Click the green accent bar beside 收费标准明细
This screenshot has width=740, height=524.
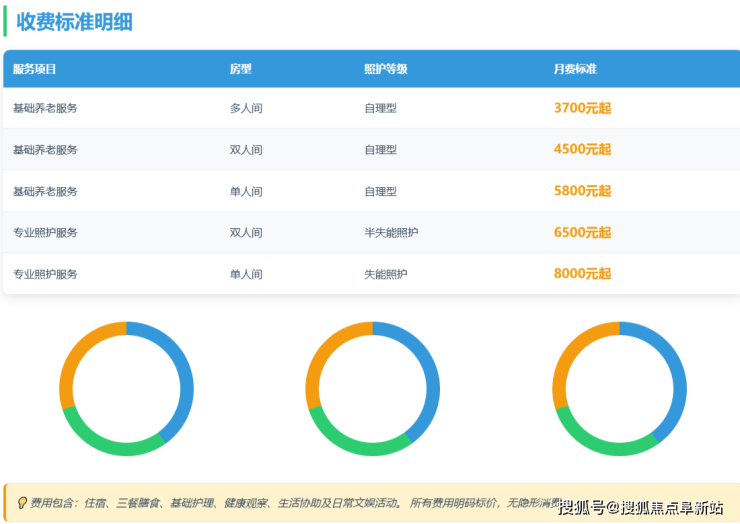[5, 21]
